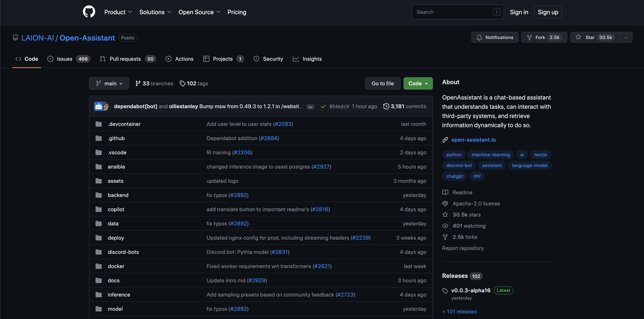Open the main branch selector dropdown
The image size is (644, 319).
tap(109, 83)
